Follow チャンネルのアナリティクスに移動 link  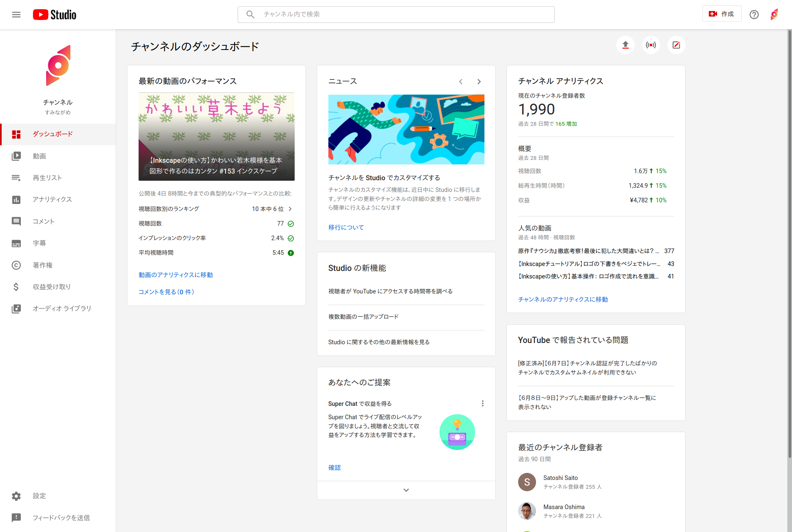563,299
